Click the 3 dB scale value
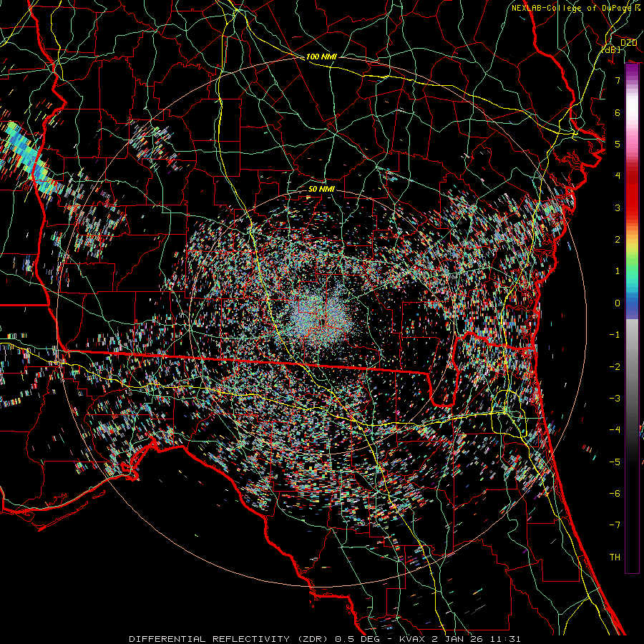The height and width of the screenshot is (644, 644). tap(618, 208)
